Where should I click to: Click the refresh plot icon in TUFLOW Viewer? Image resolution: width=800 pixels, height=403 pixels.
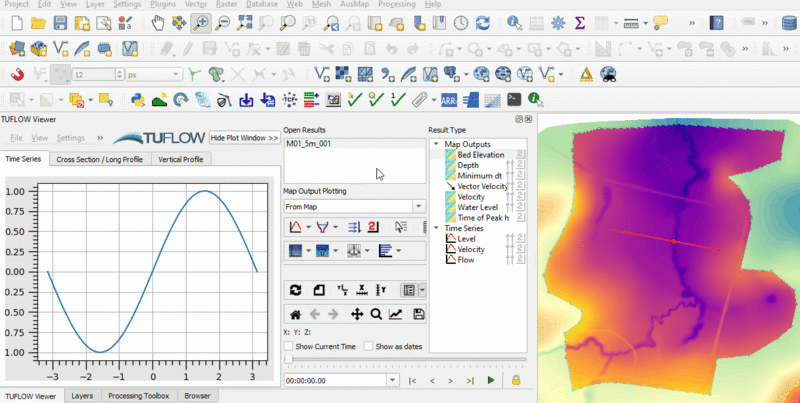click(x=294, y=290)
